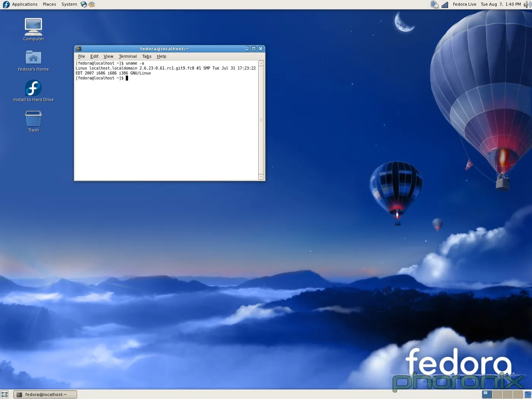This screenshot has height=399, width=532.
Task: Click the Fedora logo in Applications menu
Action: tap(6, 5)
